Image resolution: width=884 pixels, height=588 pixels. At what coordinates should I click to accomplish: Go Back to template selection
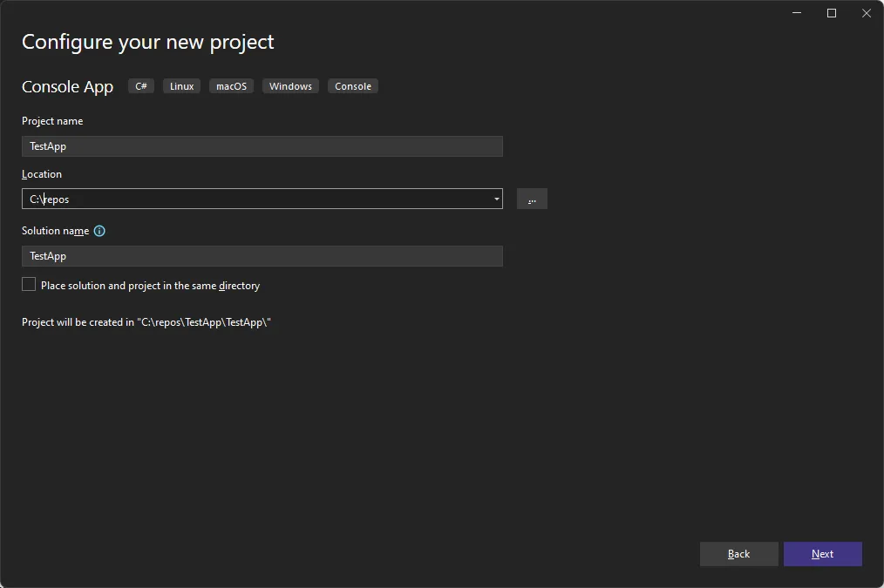(x=738, y=554)
